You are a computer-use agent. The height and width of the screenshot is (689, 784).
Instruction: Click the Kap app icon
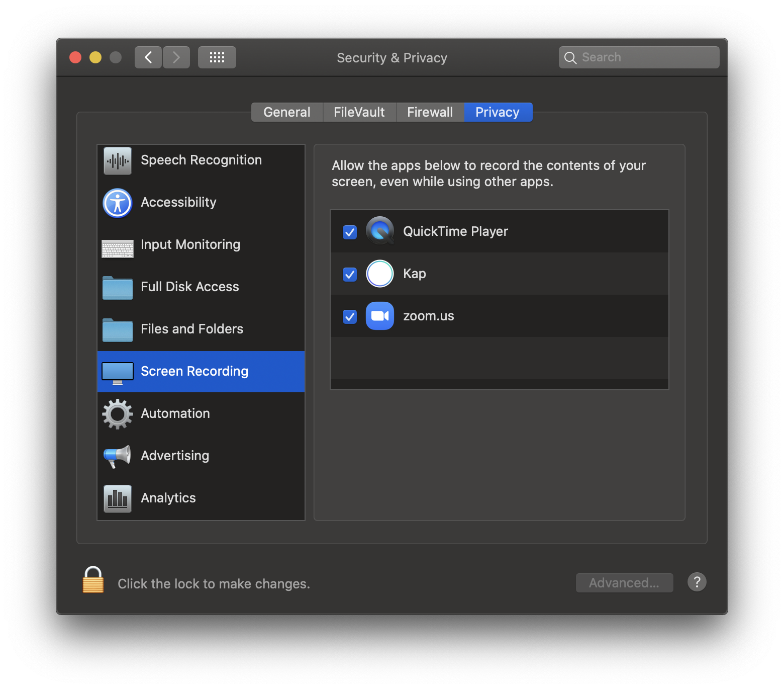pyautogui.click(x=380, y=274)
